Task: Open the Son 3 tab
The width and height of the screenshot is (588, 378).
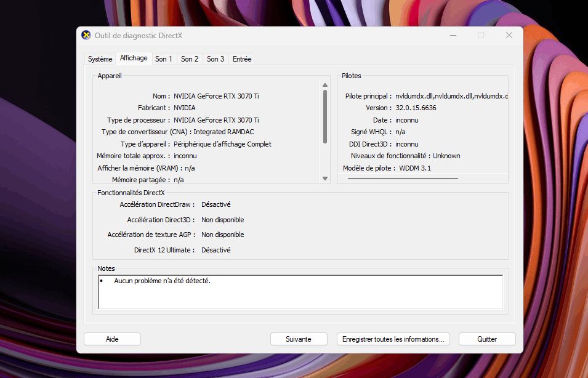Action: point(215,59)
